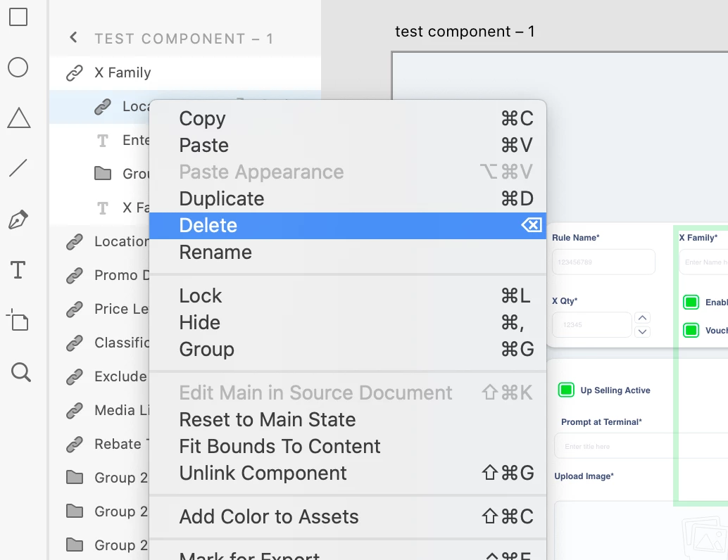Screen dimensions: 728x560
Task: Toggle the green Voucher checkbox
Action: [x=691, y=331]
